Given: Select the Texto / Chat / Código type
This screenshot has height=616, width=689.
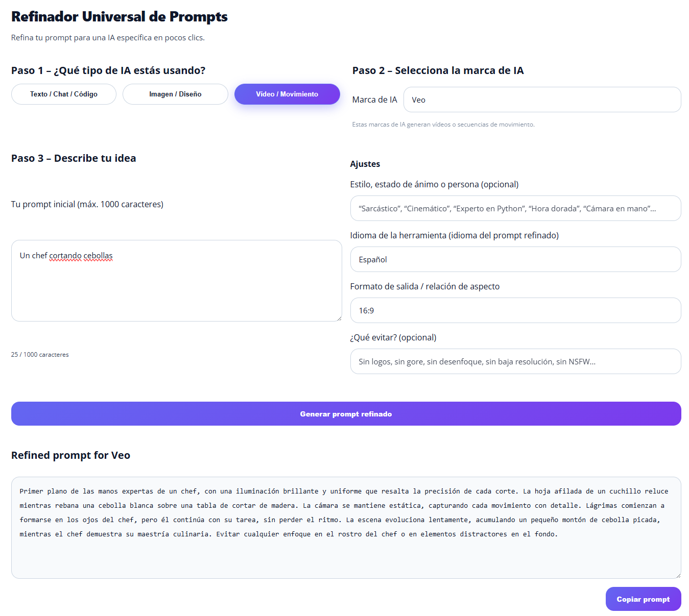Looking at the screenshot, I should (64, 94).
